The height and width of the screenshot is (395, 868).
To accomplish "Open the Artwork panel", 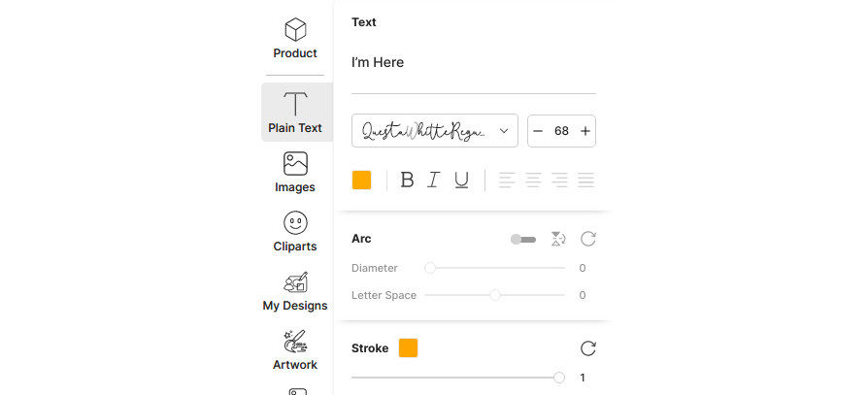I will point(295,350).
